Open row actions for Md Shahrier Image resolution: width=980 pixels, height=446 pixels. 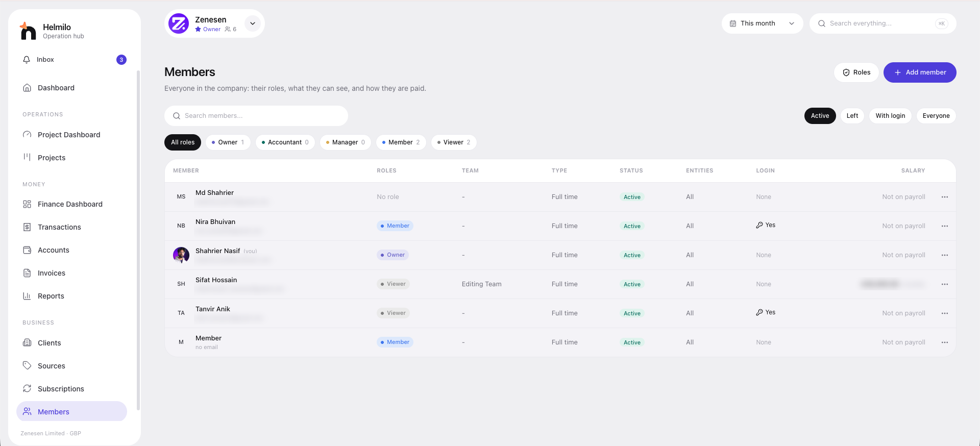(945, 197)
